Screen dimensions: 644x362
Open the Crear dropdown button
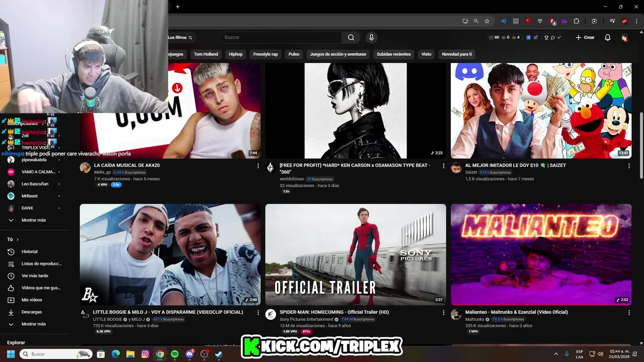[x=585, y=38]
